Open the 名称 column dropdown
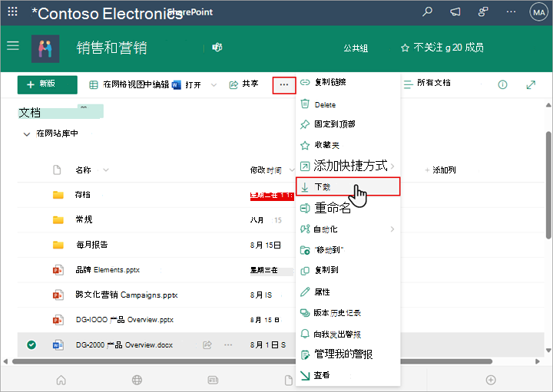The width and height of the screenshot is (553, 392). pos(106,170)
